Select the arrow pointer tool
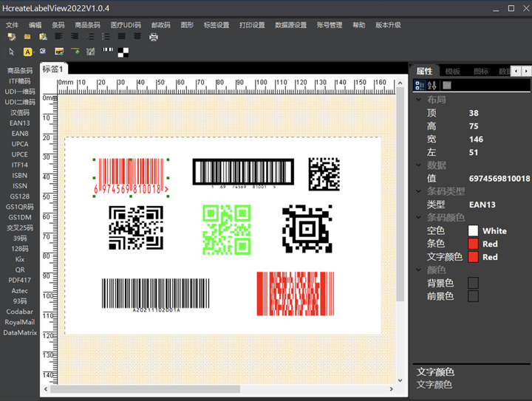 12,52
